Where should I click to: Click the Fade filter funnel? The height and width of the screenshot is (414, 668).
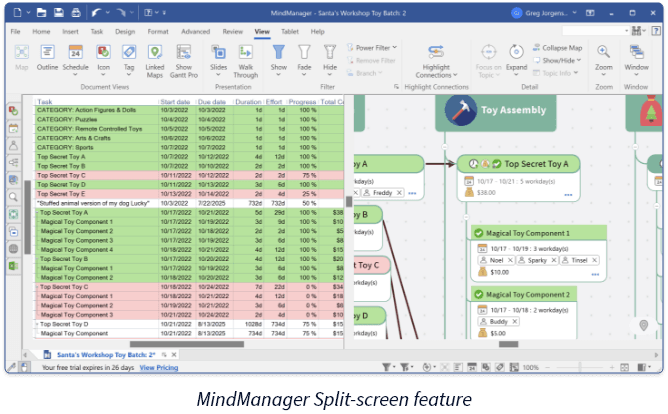pos(304,52)
